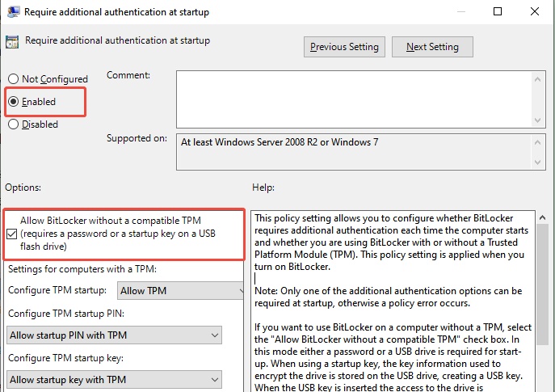
Task: Select the Enabled radio button
Action: (13, 102)
